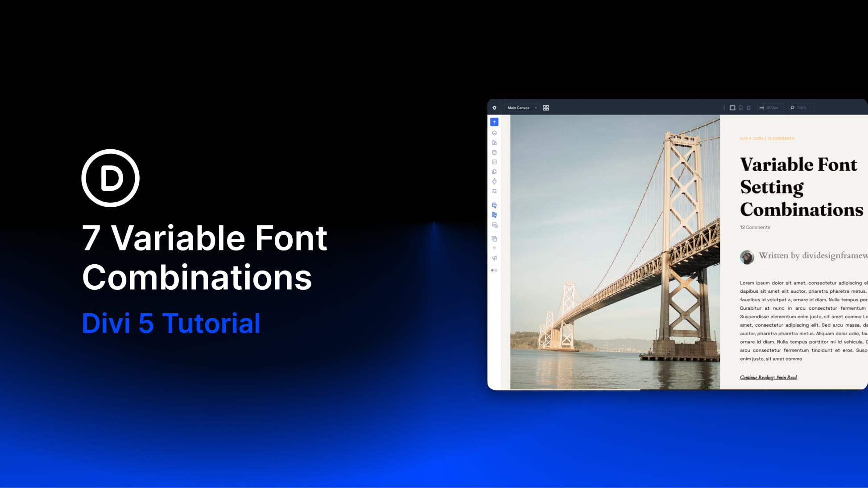Switch to phone view icon
868x488 pixels.
pyautogui.click(x=749, y=108)
